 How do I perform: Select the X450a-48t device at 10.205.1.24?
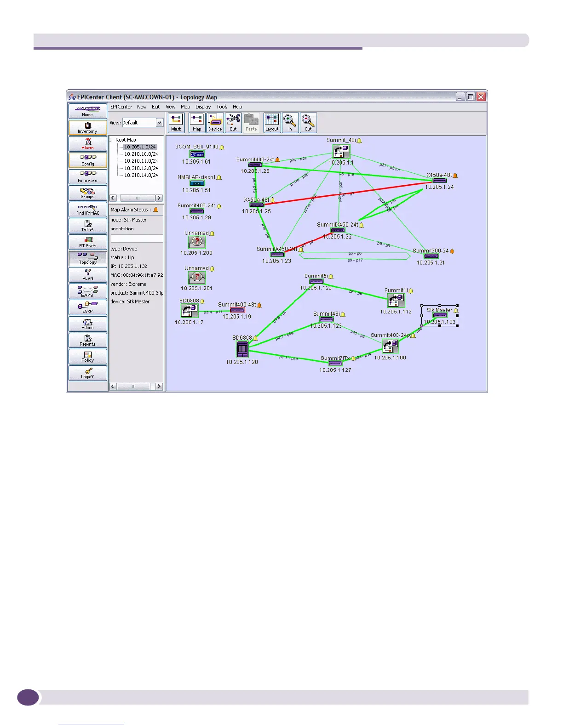(x=439, y=181)
